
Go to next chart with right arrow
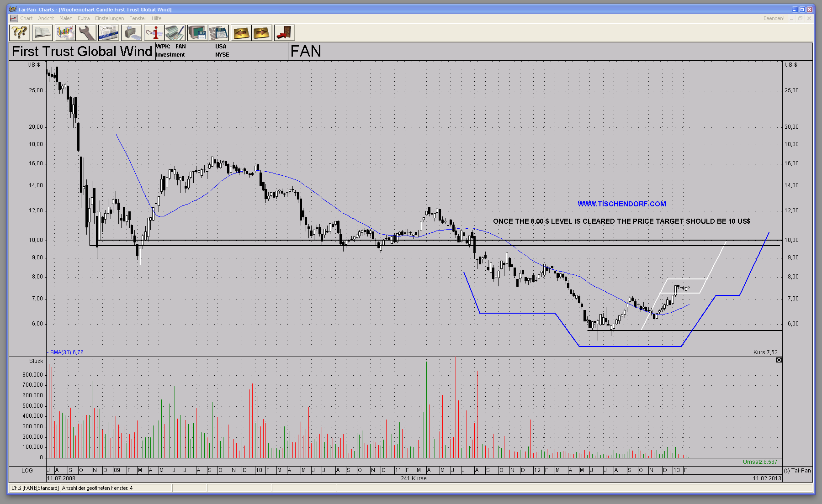[262, 33]
